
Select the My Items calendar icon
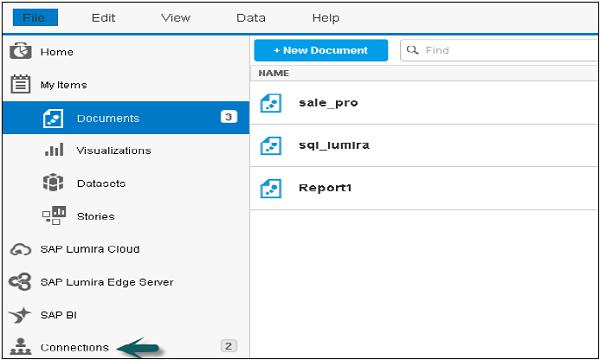point(20,84)
